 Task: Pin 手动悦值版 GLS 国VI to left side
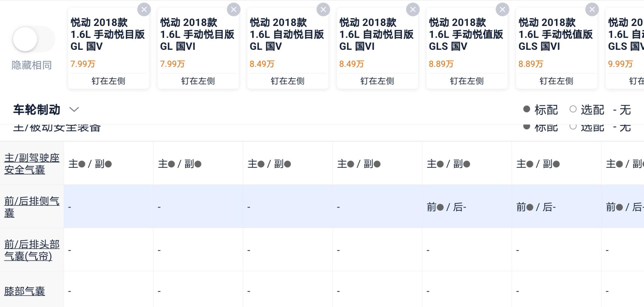tap(556, 81)
